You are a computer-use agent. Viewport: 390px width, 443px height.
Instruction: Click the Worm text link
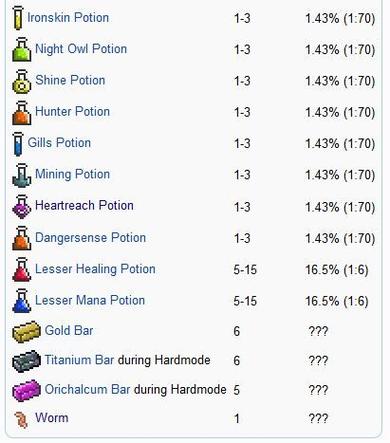(x=52, y=418)
